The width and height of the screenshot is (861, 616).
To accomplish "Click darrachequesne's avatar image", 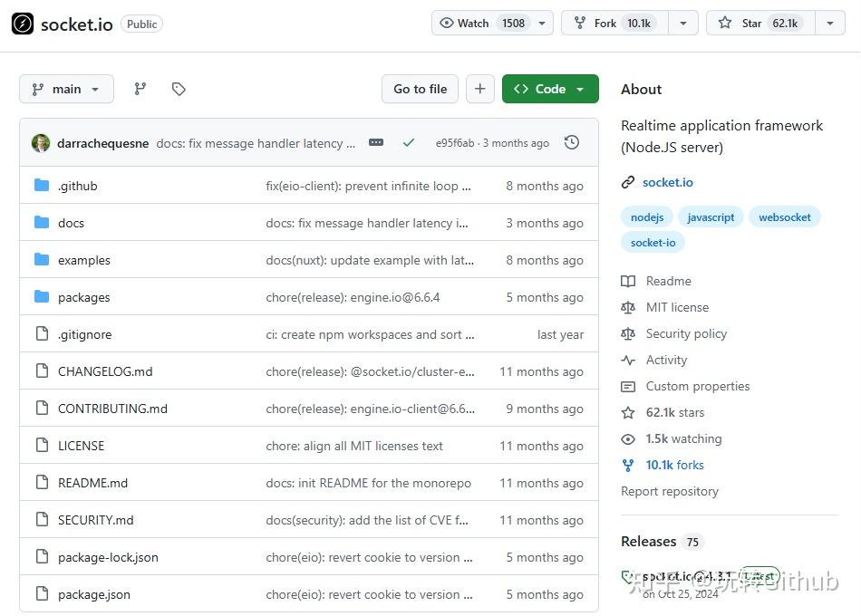I will (41, 143).
